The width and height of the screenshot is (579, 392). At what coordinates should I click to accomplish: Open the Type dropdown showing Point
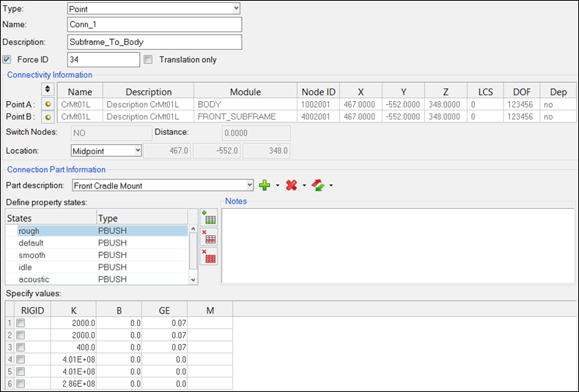coord(154,8)
